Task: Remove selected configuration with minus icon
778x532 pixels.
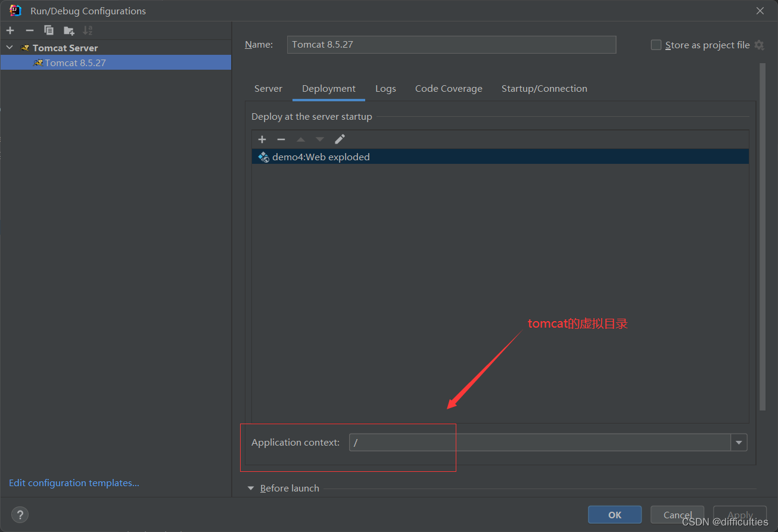Action: (29, 30)
